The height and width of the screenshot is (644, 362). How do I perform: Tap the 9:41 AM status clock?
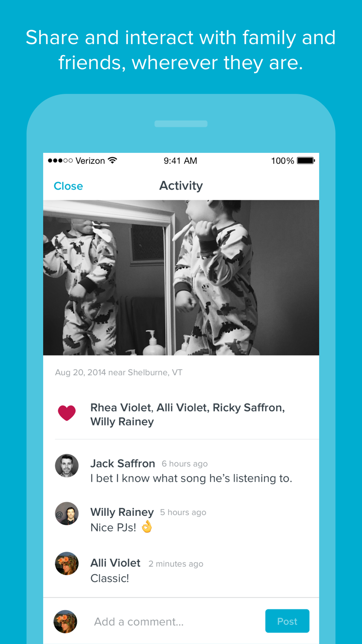(180, 161)
